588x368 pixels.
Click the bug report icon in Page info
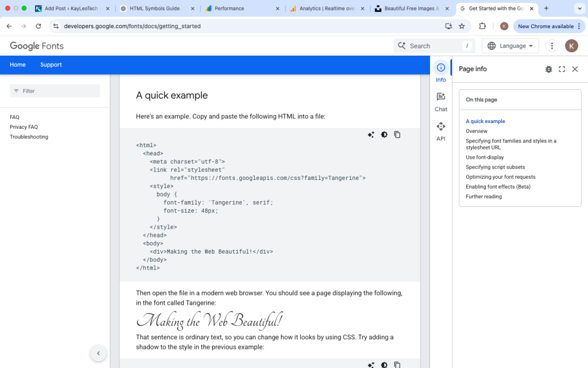tap(548, 69)
